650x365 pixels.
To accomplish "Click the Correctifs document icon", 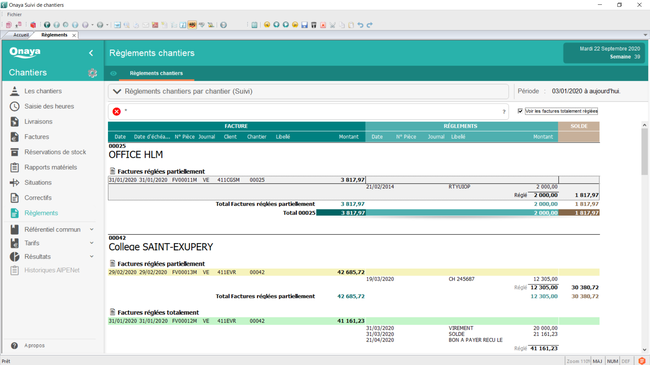I will 15,198.
